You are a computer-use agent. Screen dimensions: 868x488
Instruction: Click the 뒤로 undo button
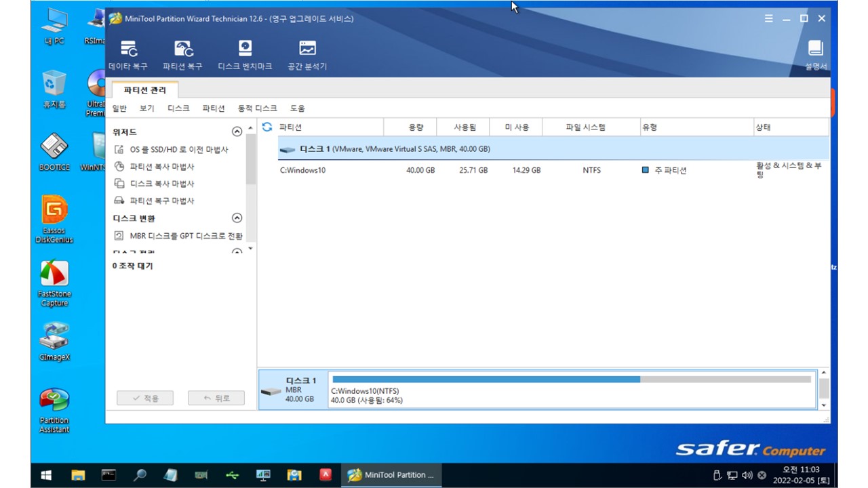[216, 399]
